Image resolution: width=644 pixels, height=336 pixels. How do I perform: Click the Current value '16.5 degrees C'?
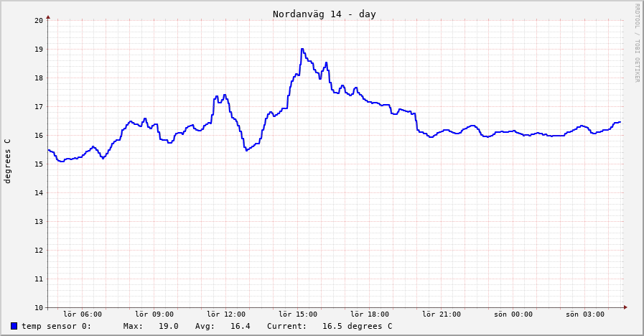click(x=357, y=326)
